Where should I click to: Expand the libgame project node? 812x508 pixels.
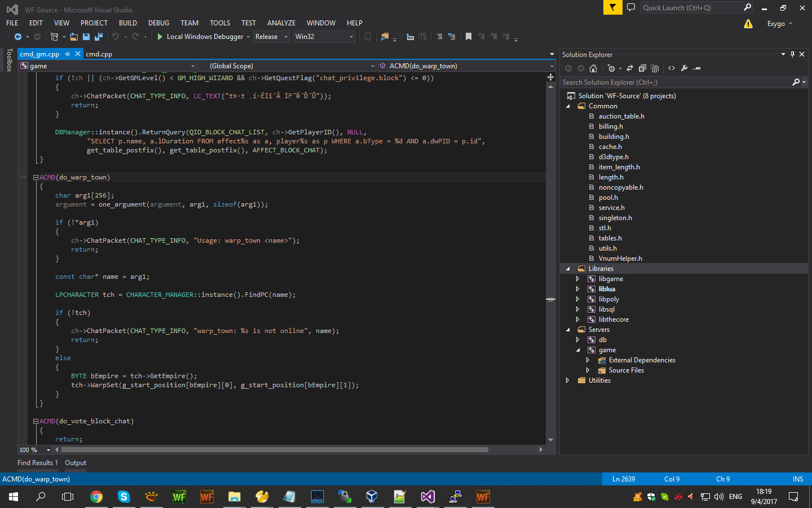click(x=577, y=279)
